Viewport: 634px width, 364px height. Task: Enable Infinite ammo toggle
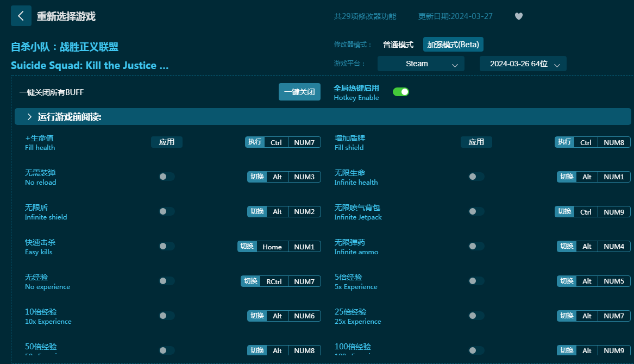click(x=476, y=246)
